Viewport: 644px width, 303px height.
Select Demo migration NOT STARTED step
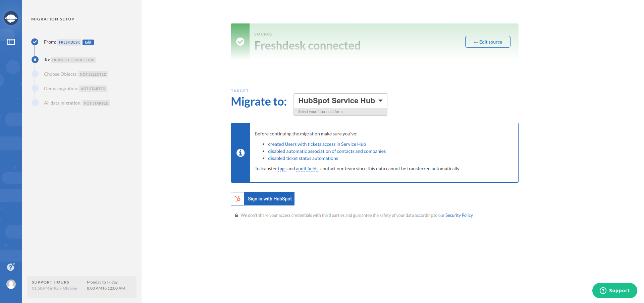pos(75,88)
